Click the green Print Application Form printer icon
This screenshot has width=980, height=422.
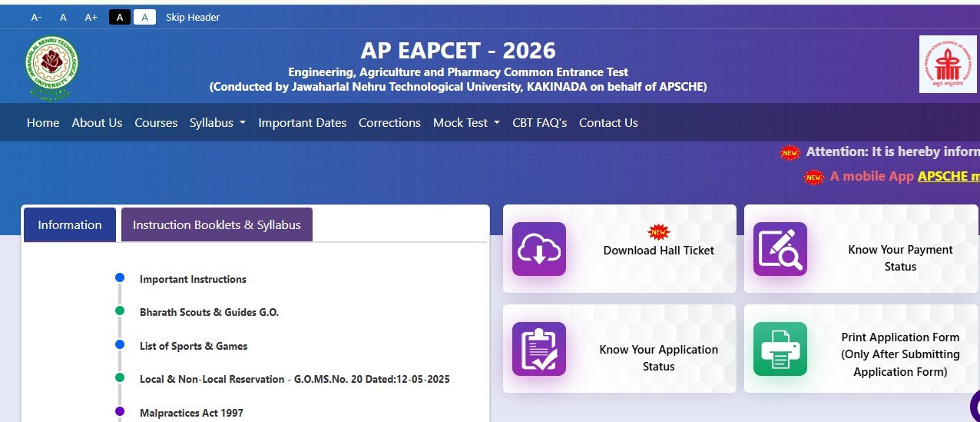(780, 349)
